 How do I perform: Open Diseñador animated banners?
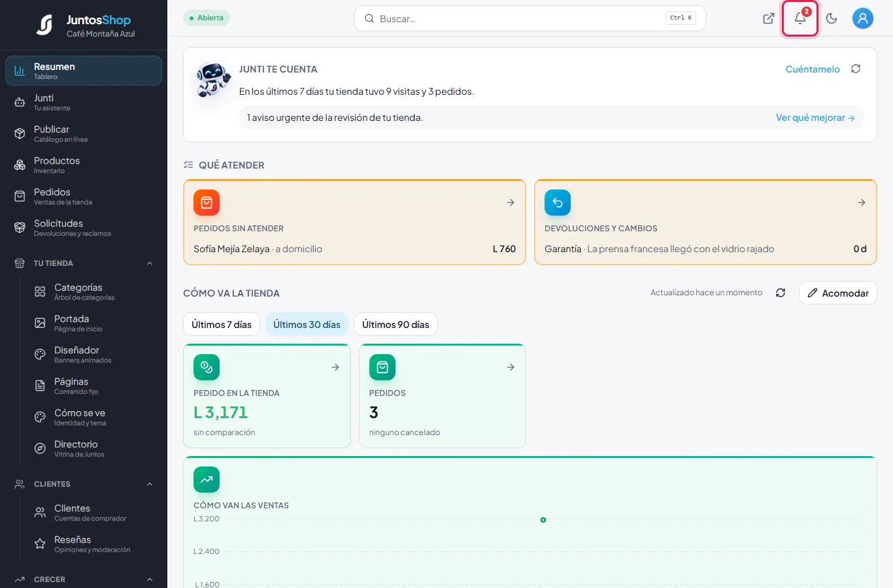coord(93,354)
